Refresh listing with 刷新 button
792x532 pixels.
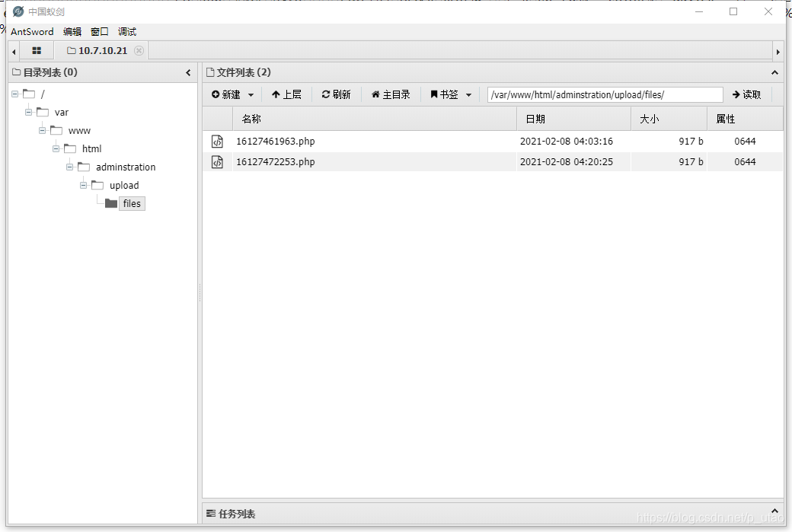coord(337,94)
